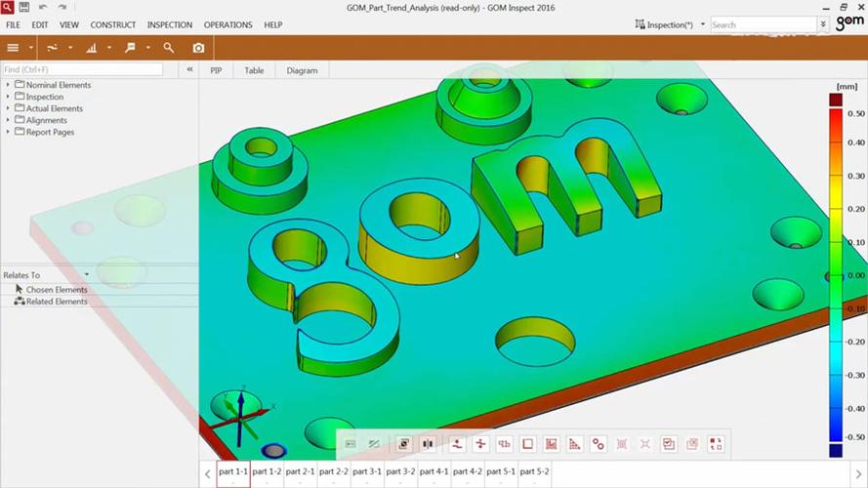Click the first faded label icon in bottom toolbar
The image size is (868, 488).
pos(351,444)
